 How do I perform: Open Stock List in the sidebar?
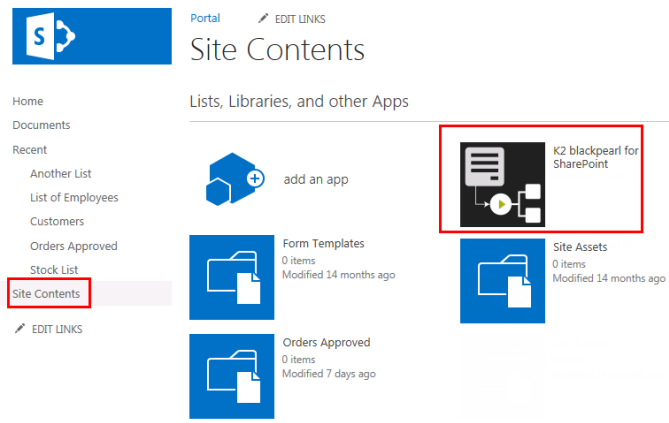point(54,270)
